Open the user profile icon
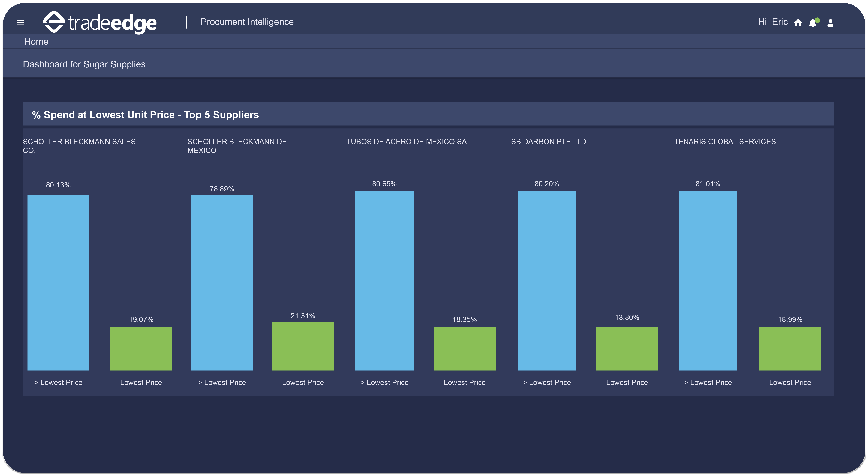The width and height of the screenshot is (868, 475). point(830,23)
